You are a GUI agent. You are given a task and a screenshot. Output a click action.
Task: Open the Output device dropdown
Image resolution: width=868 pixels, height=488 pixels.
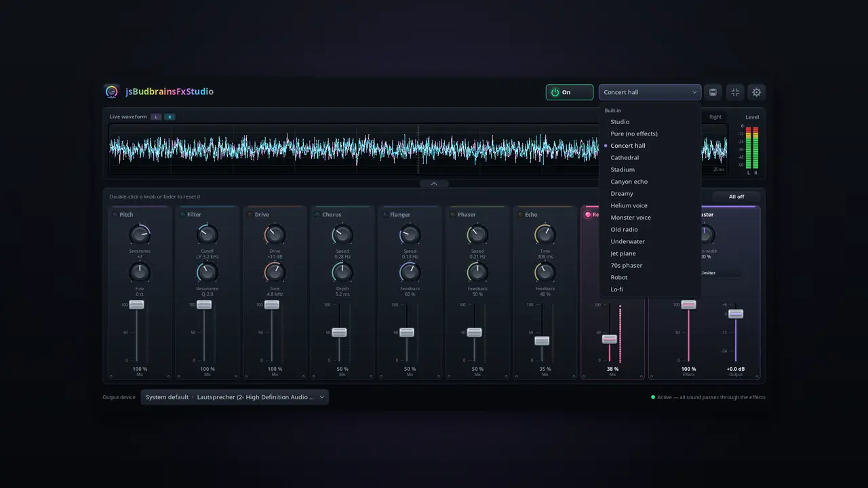click(x=235, y=397)
